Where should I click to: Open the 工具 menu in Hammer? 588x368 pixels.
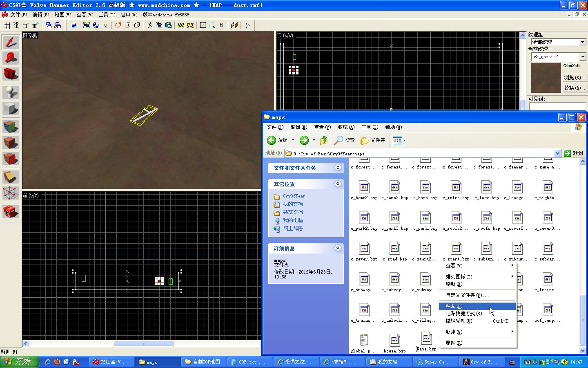coord(107,15)
